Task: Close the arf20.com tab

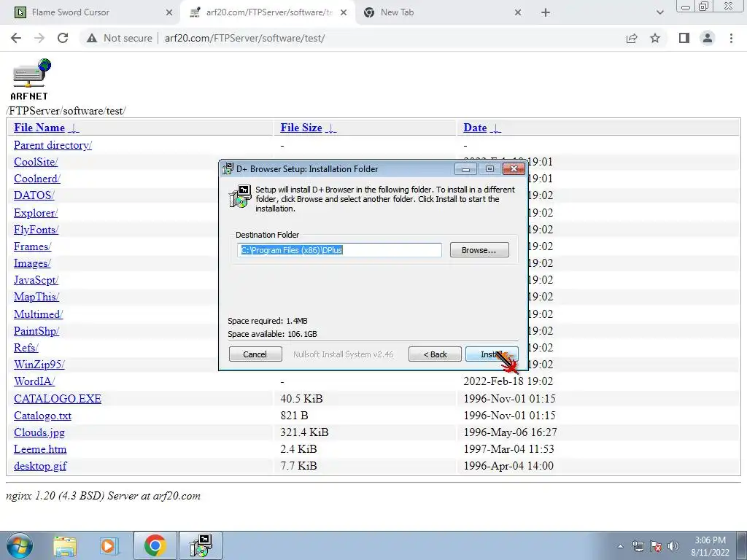Action: 344,12
